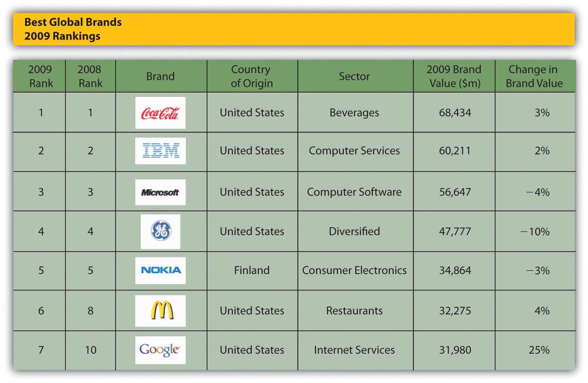The height and width of the screenshot is (383, 588).
Task: Click the Coca-Cola brand logo
Action: (x=160, y=113)
